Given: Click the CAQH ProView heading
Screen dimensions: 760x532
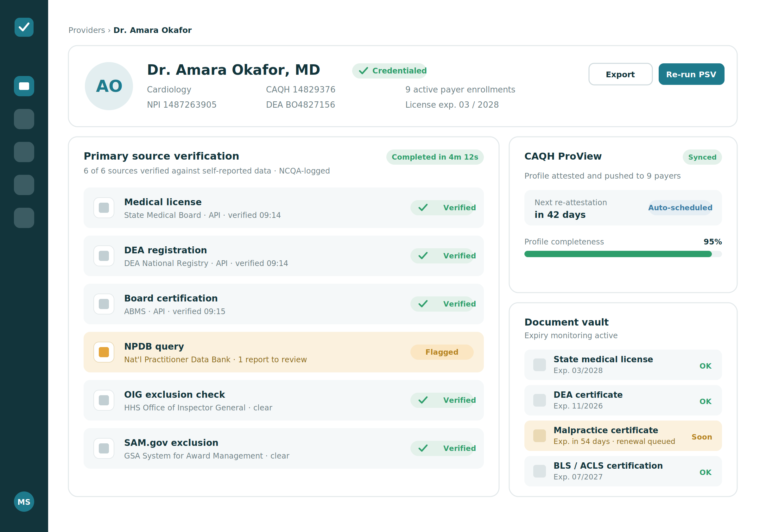Looking at the screenshot, I should coord(563,156).
